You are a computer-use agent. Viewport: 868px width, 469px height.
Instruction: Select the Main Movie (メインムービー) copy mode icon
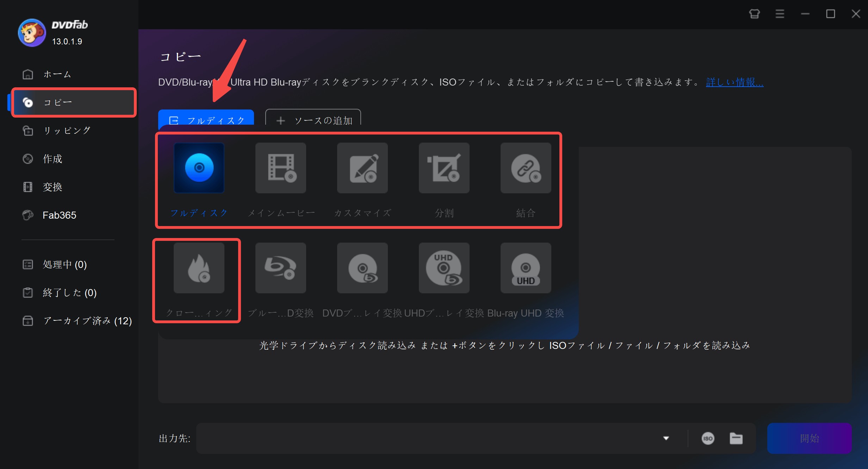(280, 168)
